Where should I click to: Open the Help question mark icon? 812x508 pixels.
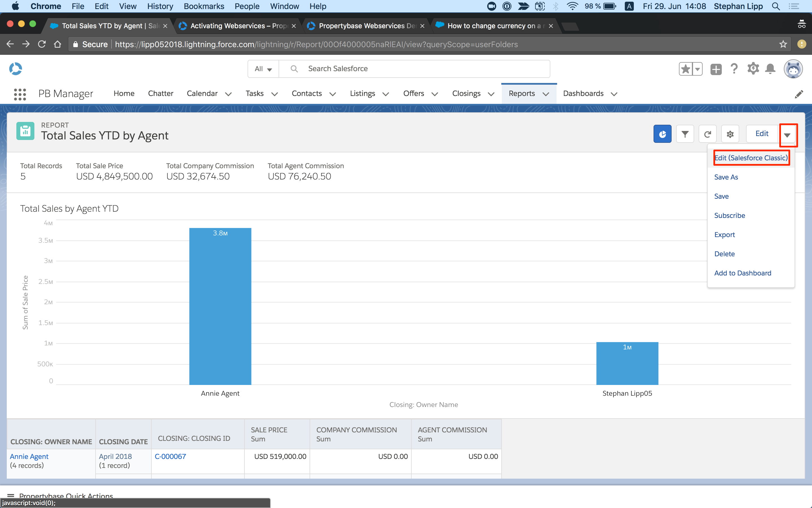click(x=734, y=69)
